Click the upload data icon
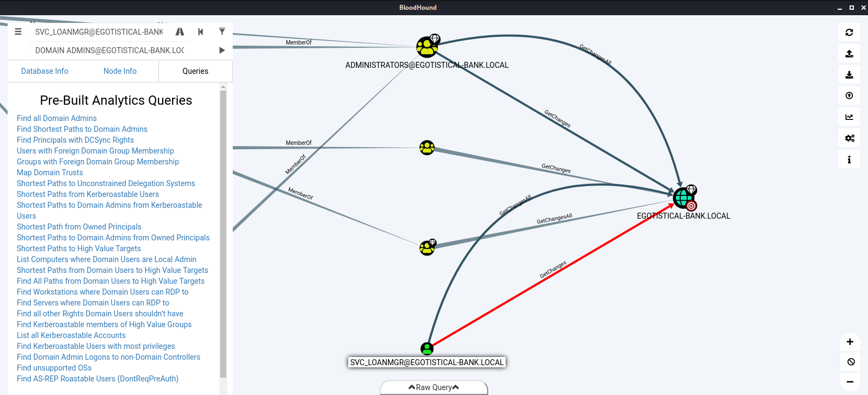The height and width of the screenshot is (395, 868). pos(849,95)
